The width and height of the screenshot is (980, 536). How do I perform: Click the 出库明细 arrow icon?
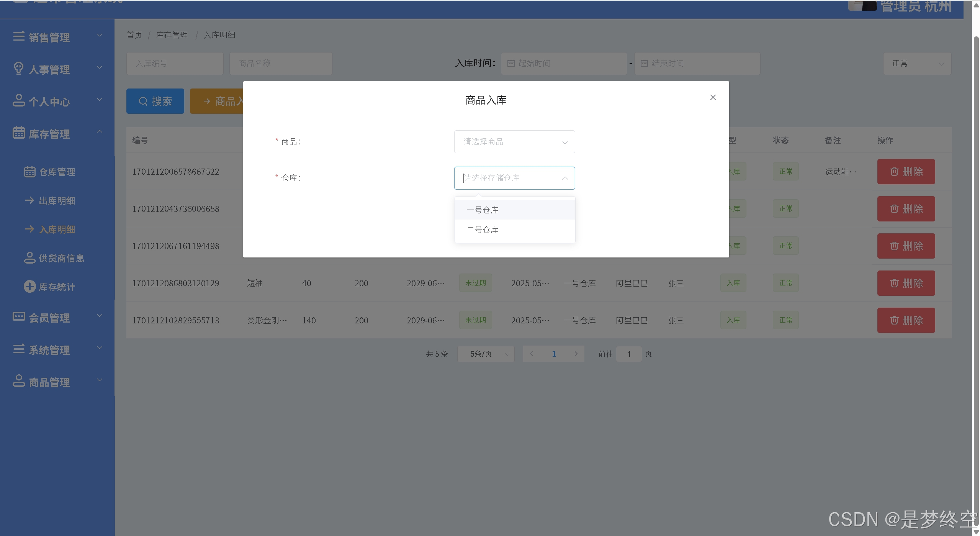pyautogui.click(x=29, y=200)
